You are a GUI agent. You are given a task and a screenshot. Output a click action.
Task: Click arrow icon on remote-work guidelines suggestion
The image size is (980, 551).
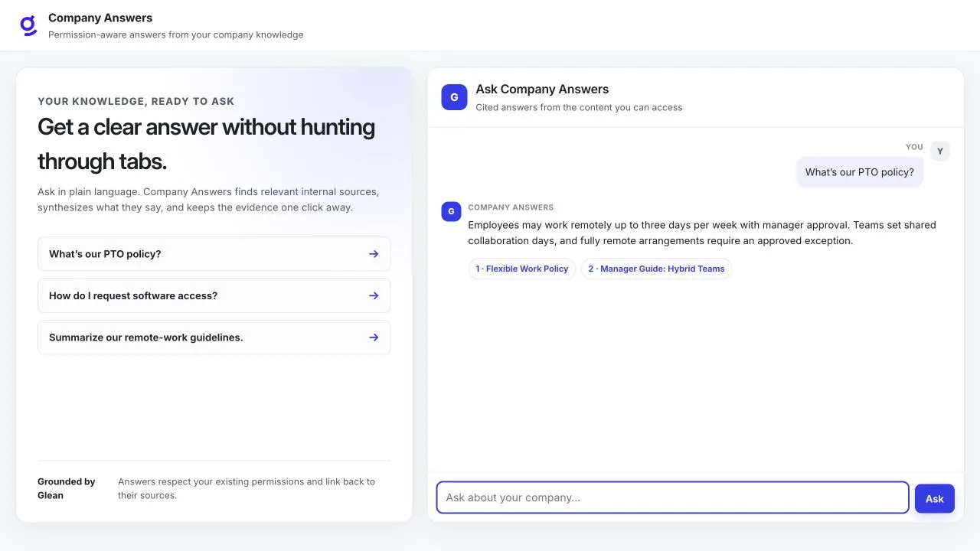click(374, 337)
